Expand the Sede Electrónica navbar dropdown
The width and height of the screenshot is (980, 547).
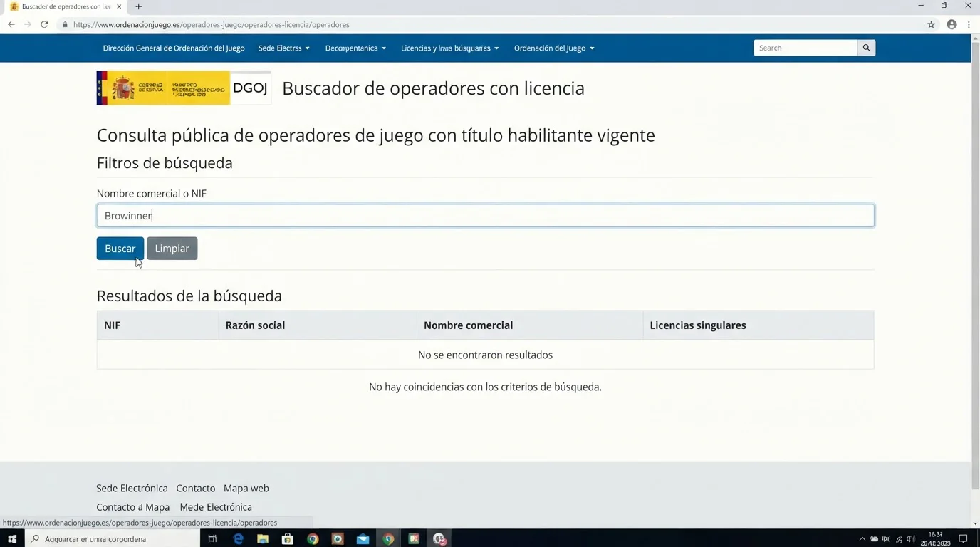[283, 48]
